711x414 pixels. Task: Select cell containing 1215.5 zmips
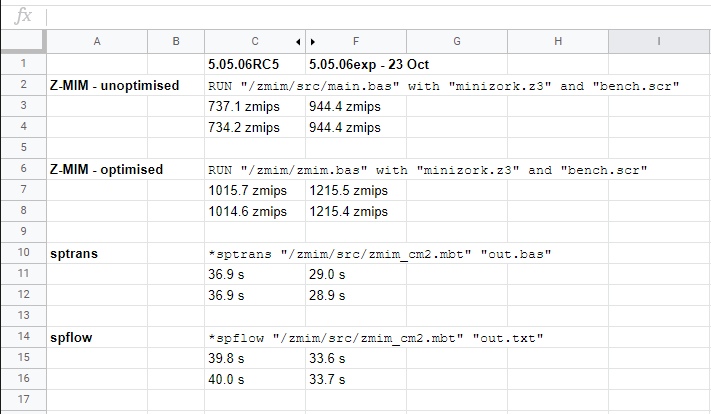pos(356,190)
